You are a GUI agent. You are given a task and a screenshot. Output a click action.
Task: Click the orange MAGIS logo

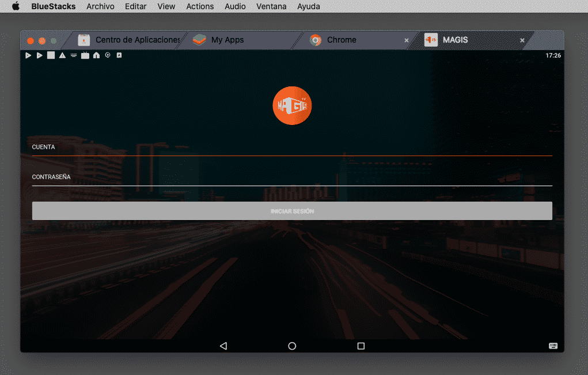(x=292, y=105)
